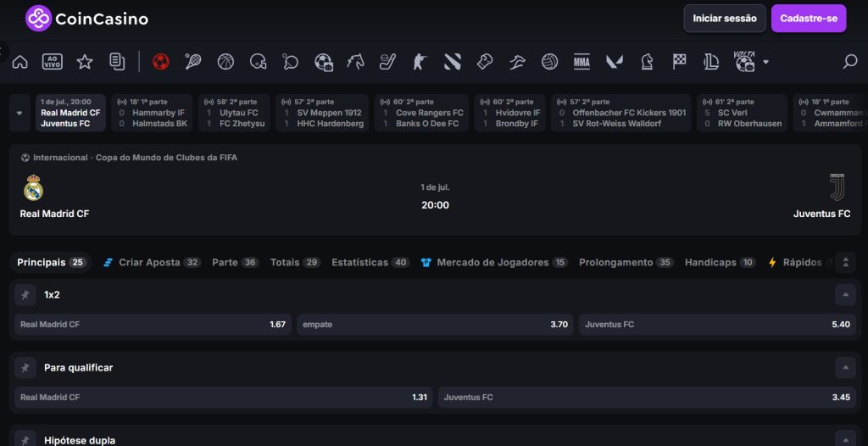
Task: Select the Counter-Strike soldier icon
Action: [420, 62]
